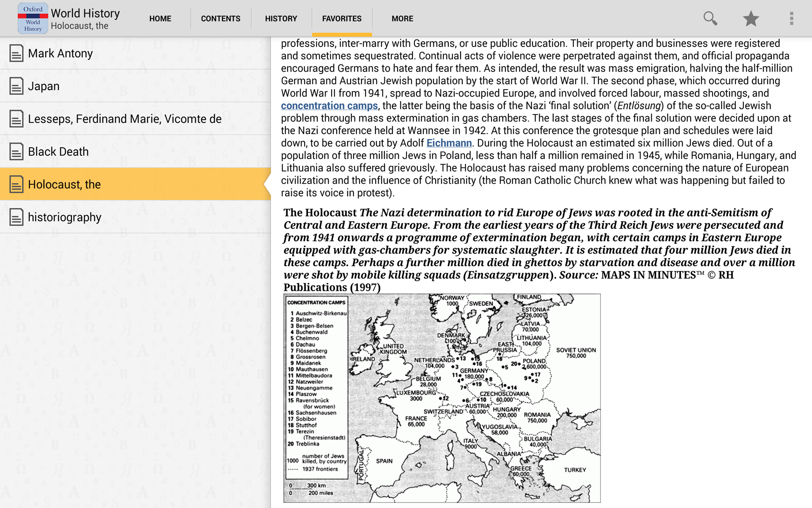The width and height of the screenshot is (812, 508).
Task: Open the Mark Antony entry
Action: click(x=60, y=53)
